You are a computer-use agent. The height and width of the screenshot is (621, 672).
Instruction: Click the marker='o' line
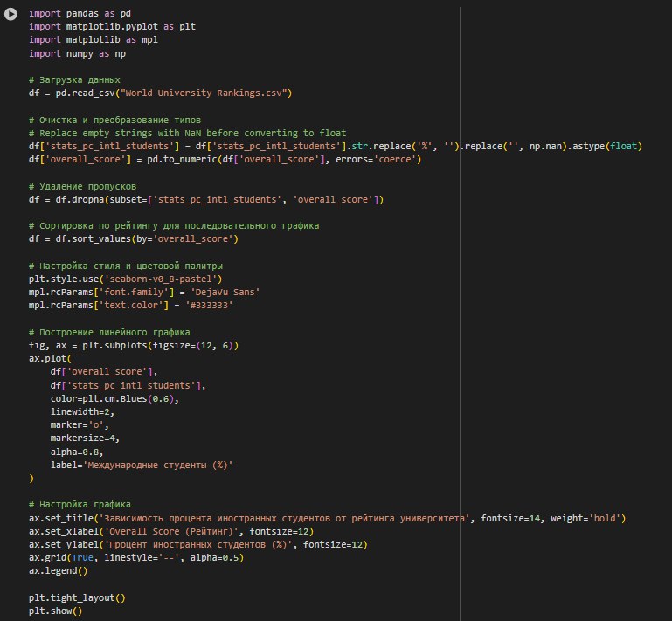pos(80,424)
